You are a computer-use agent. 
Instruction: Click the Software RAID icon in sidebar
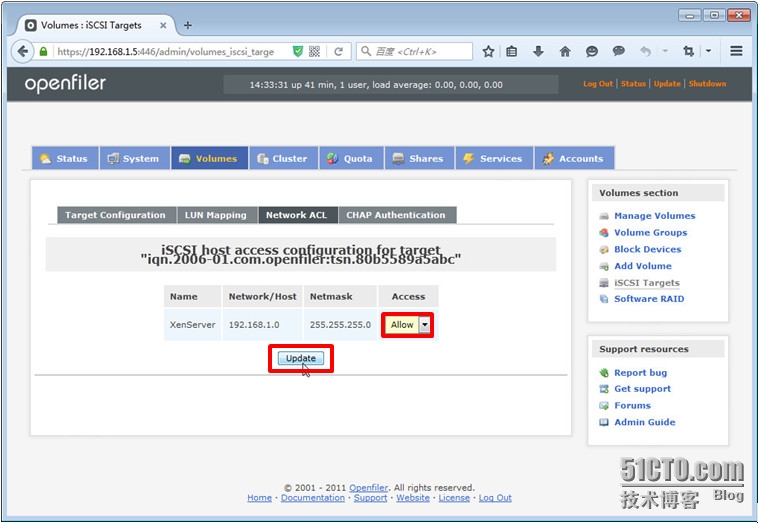(x=604, y=299)
